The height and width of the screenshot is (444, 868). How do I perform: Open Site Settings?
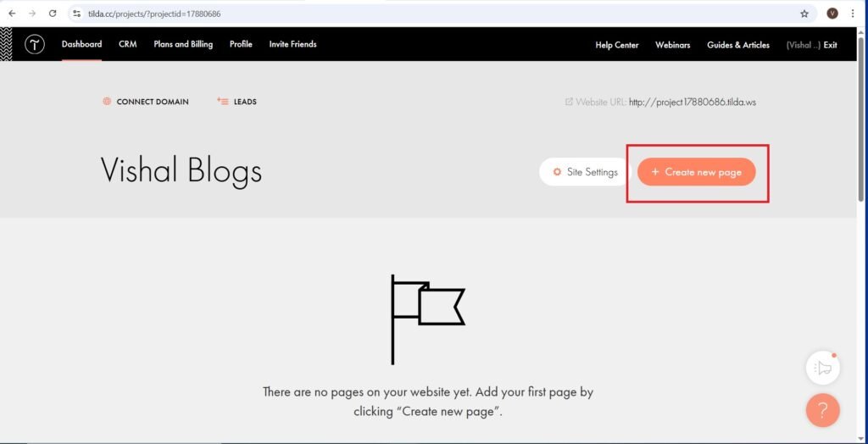585,172
